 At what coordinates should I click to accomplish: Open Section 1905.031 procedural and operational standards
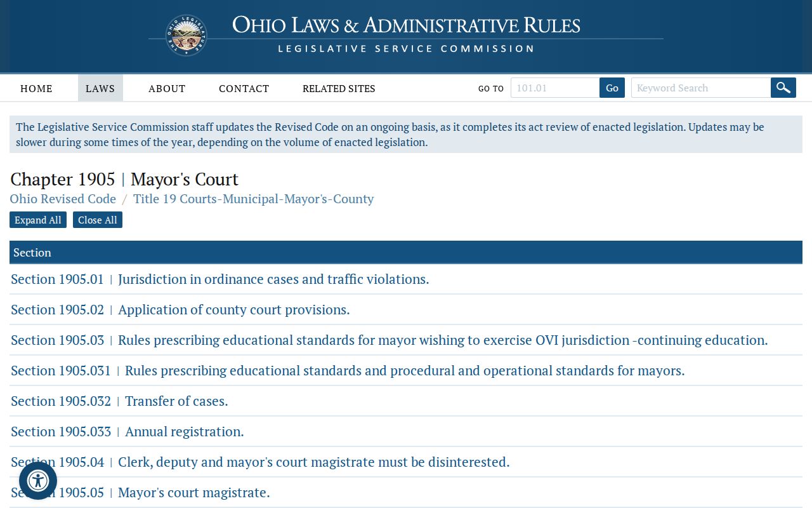coord(348,370)
